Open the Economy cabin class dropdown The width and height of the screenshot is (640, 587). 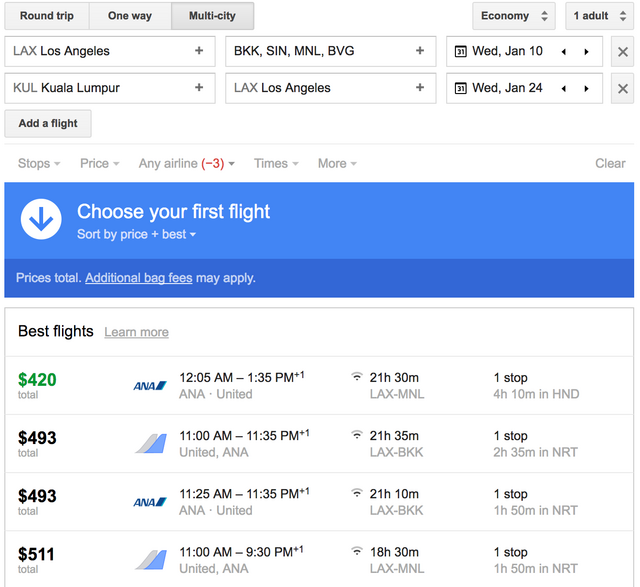(514, 16)
